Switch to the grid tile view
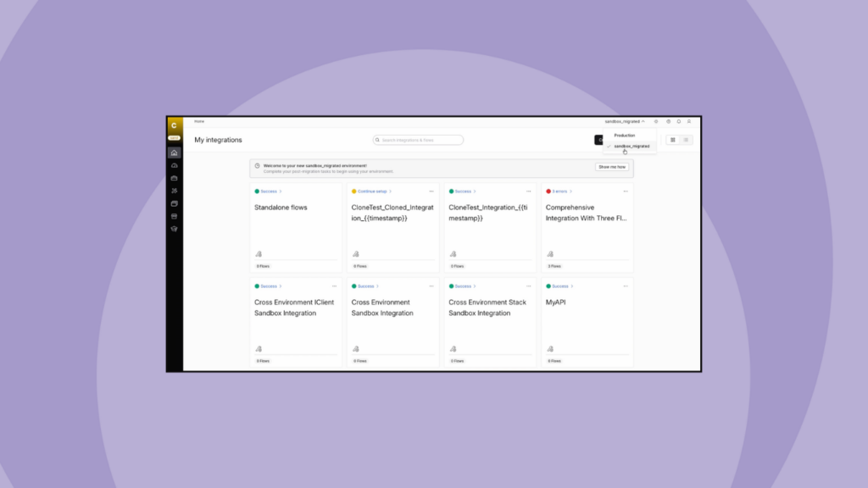Image resolution: width=868 pixels, height=488 pixels. click(673, 140)
